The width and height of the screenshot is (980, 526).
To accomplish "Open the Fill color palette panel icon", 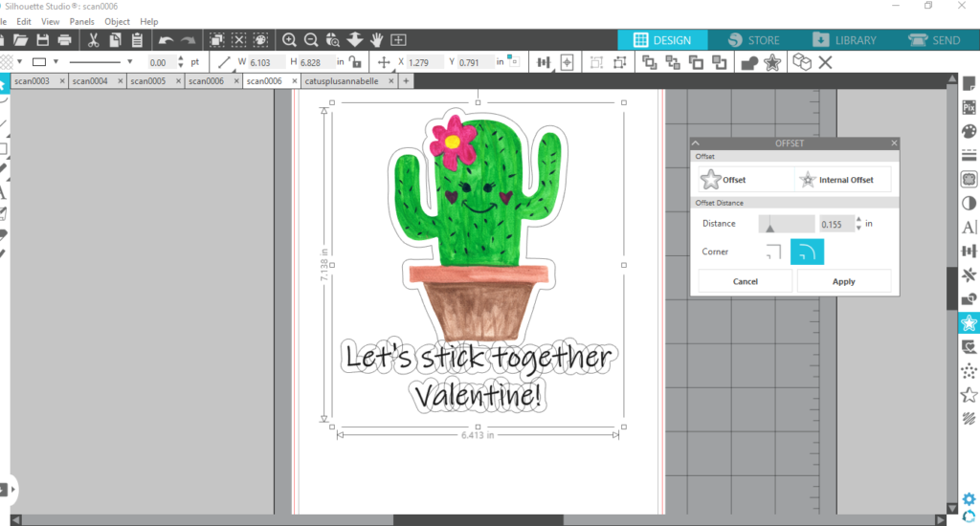I will [969, 131].
